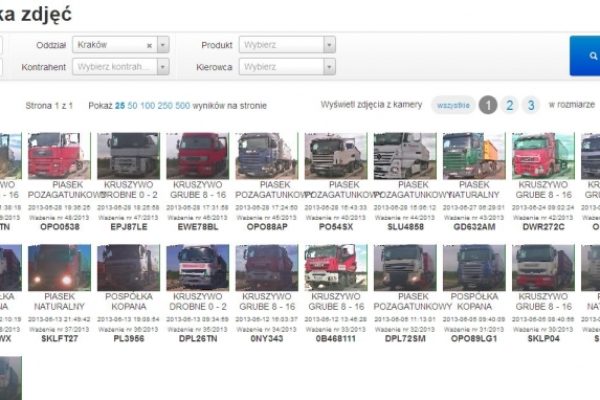
Task: Click 'Strona 1 z 1' page indicator
Action: [49, 106]
